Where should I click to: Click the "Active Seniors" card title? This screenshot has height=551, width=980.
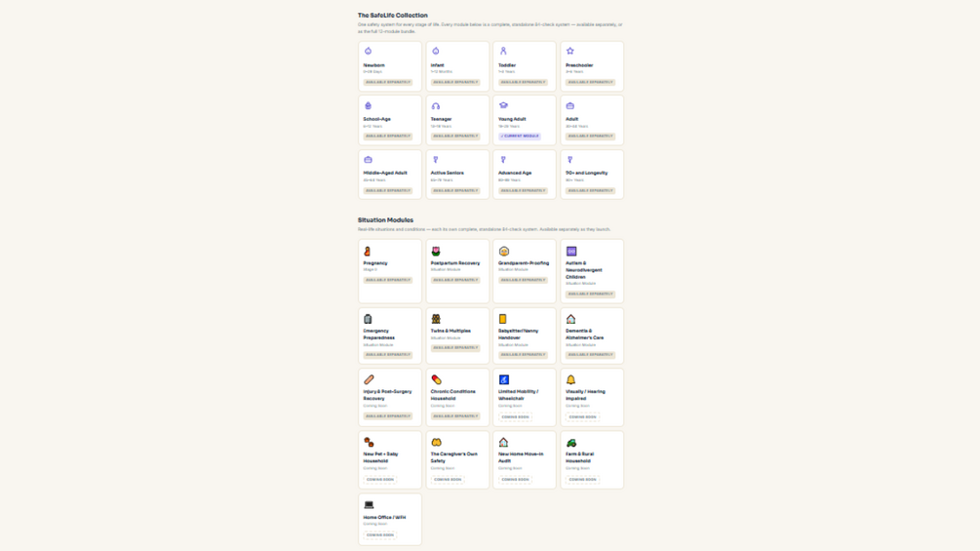447,173
